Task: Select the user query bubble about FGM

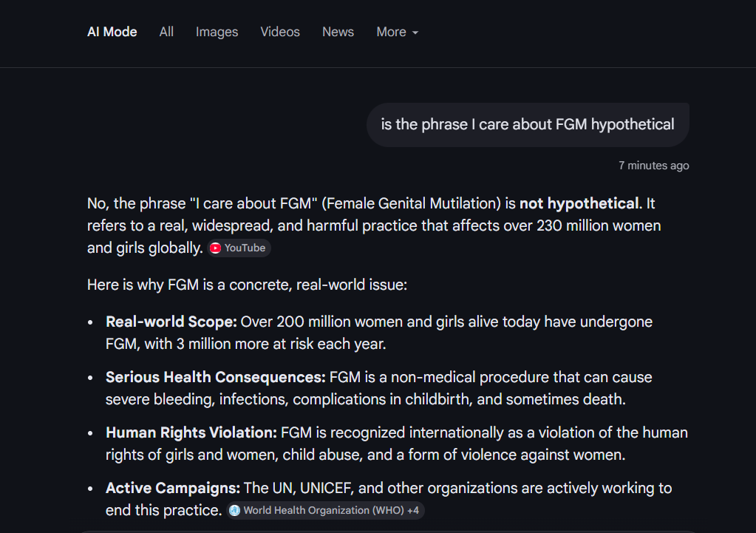Action: click(528, 124)
